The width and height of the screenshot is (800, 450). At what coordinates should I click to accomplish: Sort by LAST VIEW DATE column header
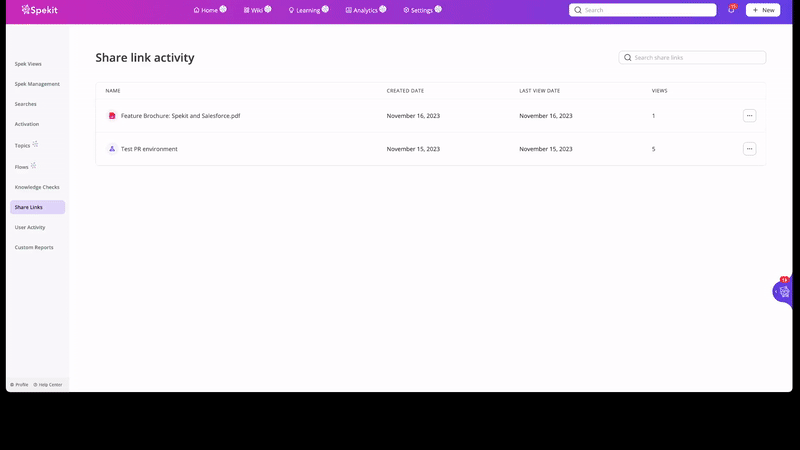[540, 91]
